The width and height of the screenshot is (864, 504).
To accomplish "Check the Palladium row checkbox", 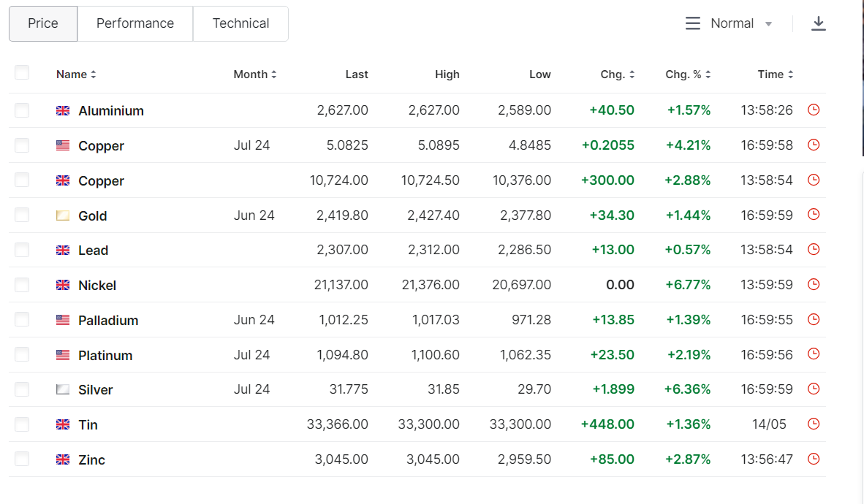I will [22, 319].
